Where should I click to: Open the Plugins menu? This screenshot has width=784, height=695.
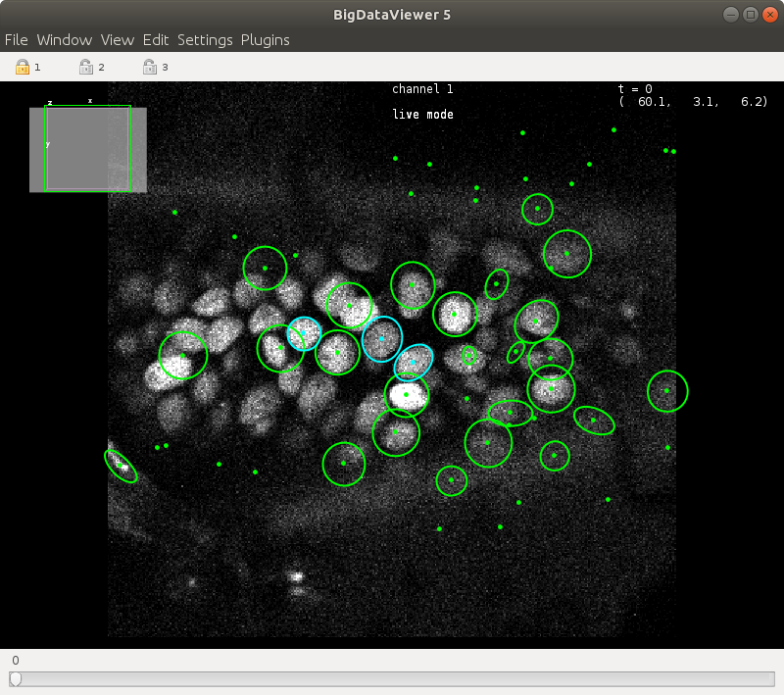tap(265, 40)
